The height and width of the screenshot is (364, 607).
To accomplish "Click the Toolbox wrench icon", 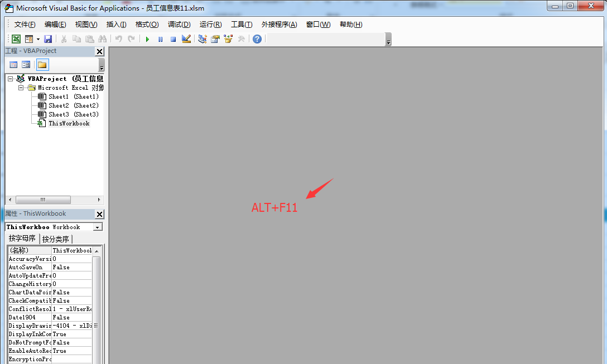I will (x=241, y=39).
